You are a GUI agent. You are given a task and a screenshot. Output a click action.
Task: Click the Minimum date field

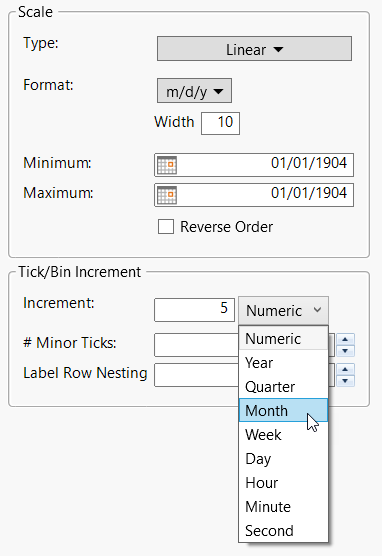[254, 165]
